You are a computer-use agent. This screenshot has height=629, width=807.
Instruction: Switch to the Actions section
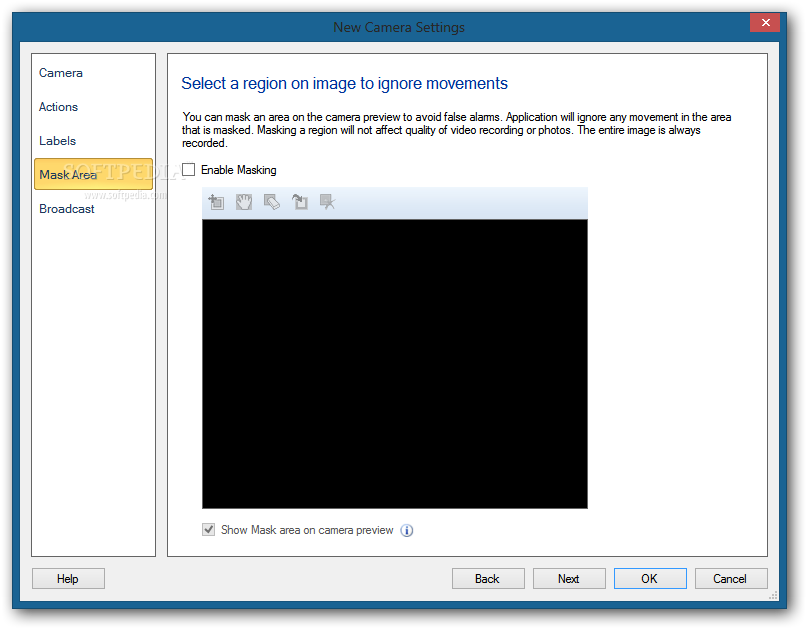[59, 107]
